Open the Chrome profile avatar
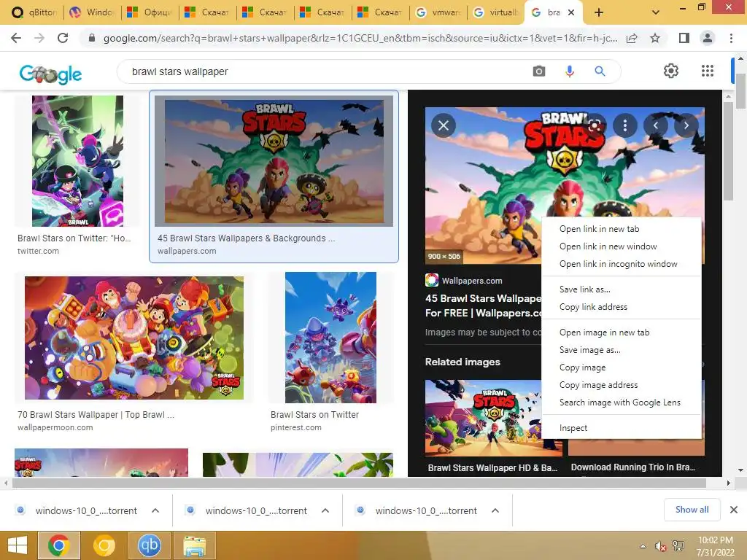The image size is (747, 560). (708, 38)
